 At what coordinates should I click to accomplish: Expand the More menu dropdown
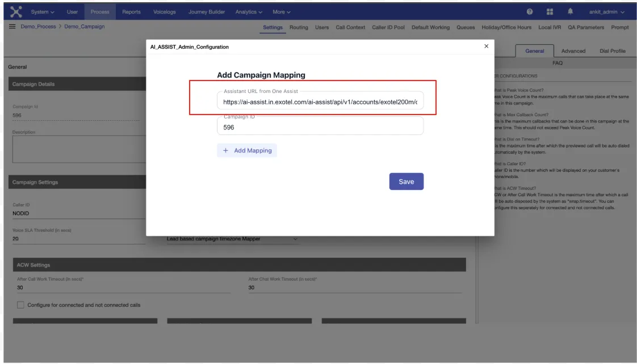click(282, 12)
